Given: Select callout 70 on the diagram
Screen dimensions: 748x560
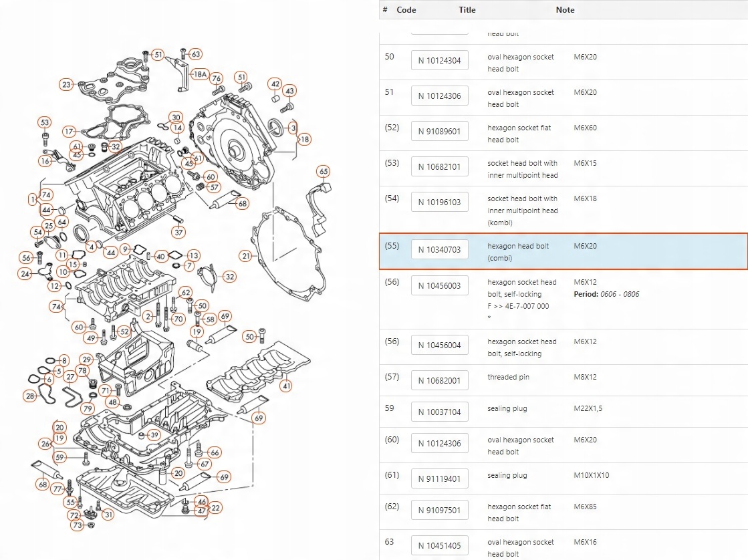Looking at the screenshot, I should [178, 319].
